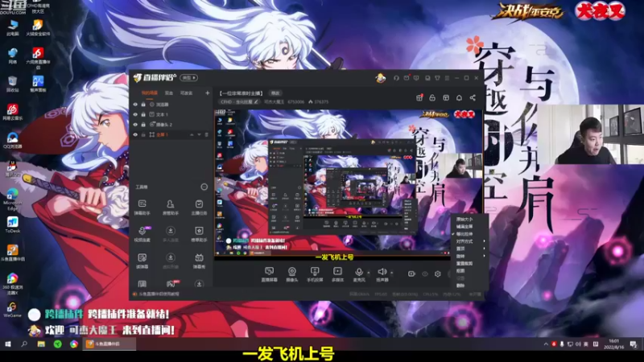Viewport: 644px width, 362px height.
Task: Click the record video icon in bottom bar
Action: (x=411, y=274)
